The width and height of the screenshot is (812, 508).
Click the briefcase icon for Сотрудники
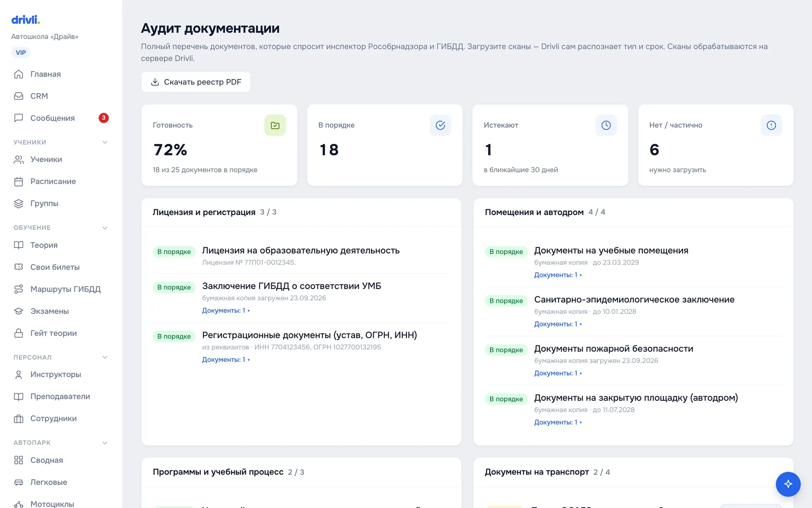tap(19, 419)
